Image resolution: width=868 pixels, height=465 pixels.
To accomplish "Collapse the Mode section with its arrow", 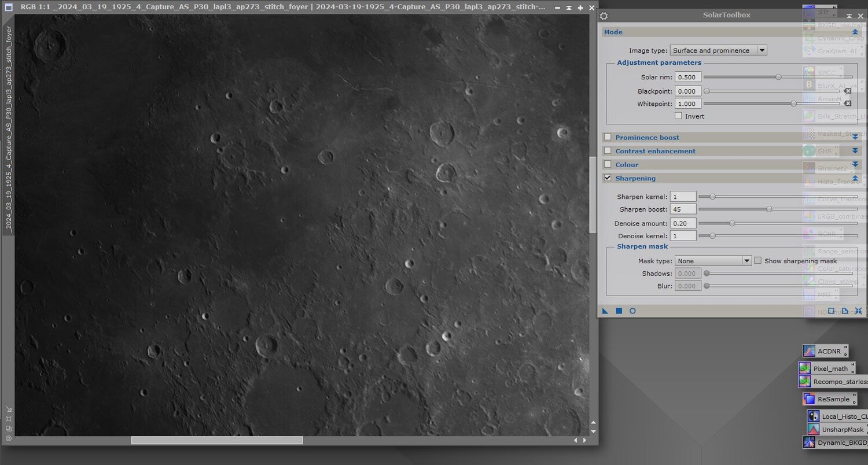I will [855, 32].
